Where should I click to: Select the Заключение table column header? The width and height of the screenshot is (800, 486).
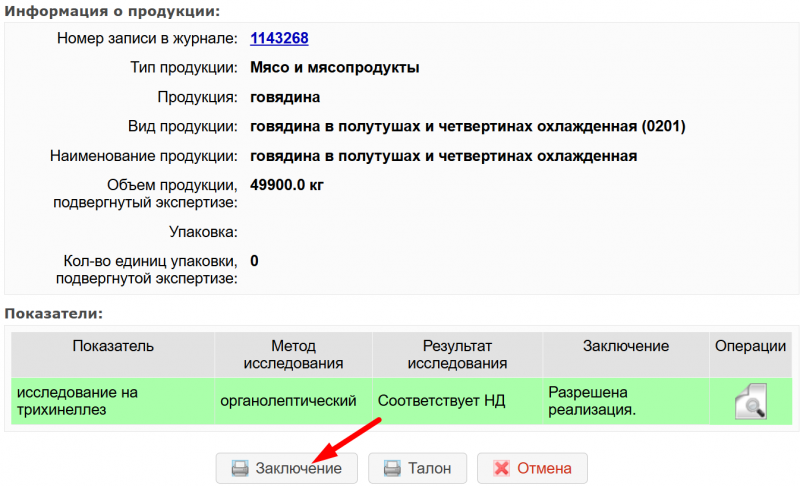click(x=625, y=346)
